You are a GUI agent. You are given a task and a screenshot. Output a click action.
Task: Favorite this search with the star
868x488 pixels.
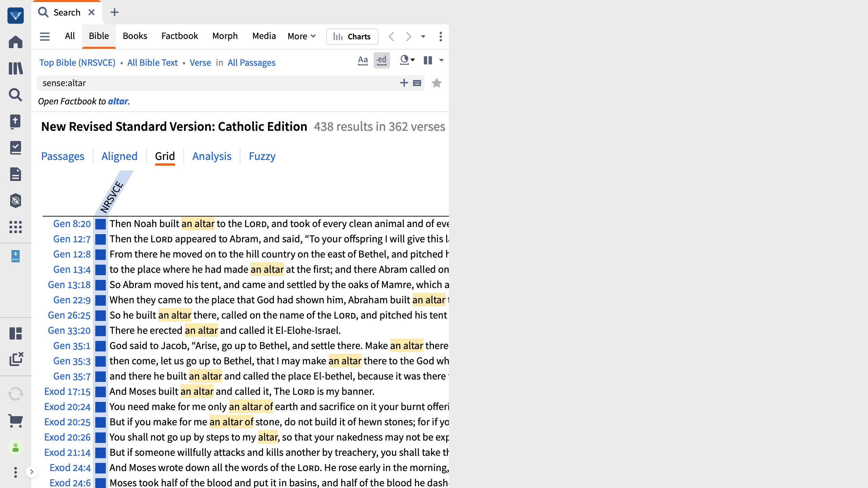coord(437,83)
